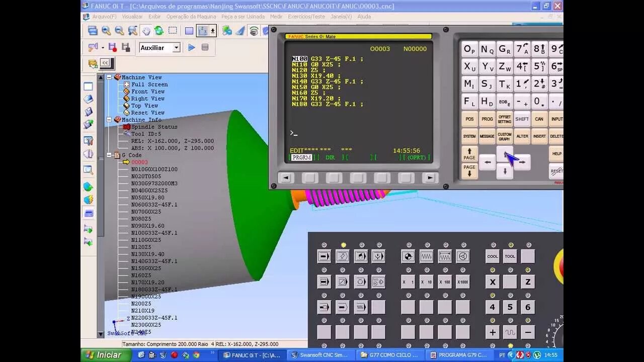Screen dimensions: 644x362
Task: Select the dashed rectangle zoom window tool
Action: (x=173, y=31)
